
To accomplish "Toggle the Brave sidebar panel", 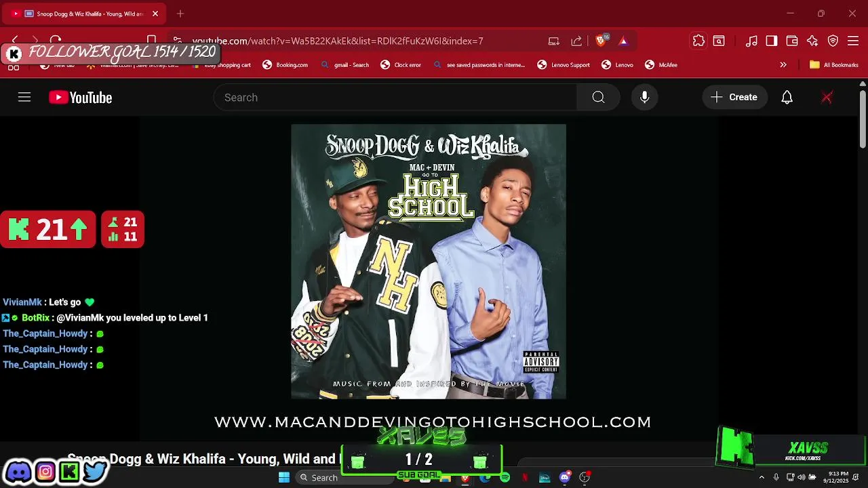I will point(772,41).
